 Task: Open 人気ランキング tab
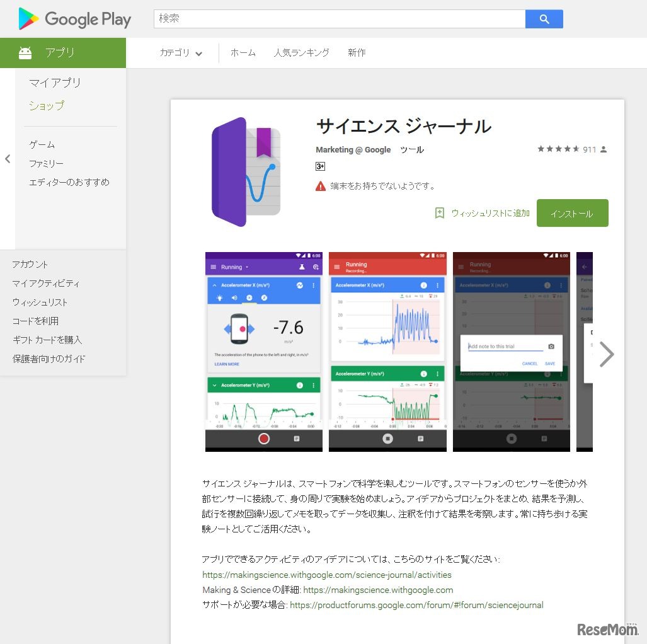coord(302,53)
